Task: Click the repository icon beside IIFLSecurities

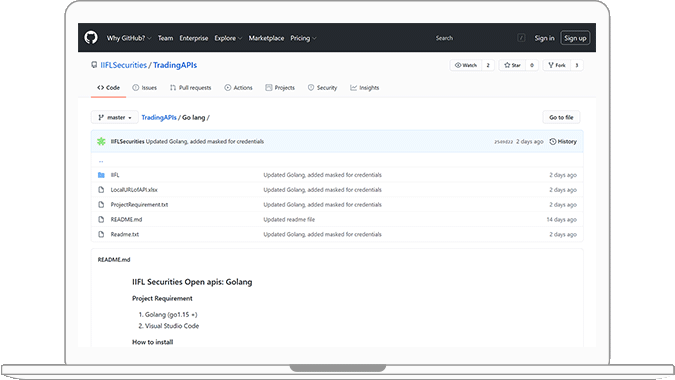Action: (94, 65)
